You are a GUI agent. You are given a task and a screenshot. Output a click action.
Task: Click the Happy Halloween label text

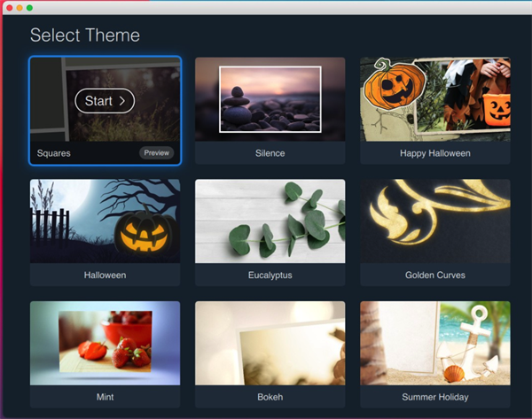(x=435, y=153)
